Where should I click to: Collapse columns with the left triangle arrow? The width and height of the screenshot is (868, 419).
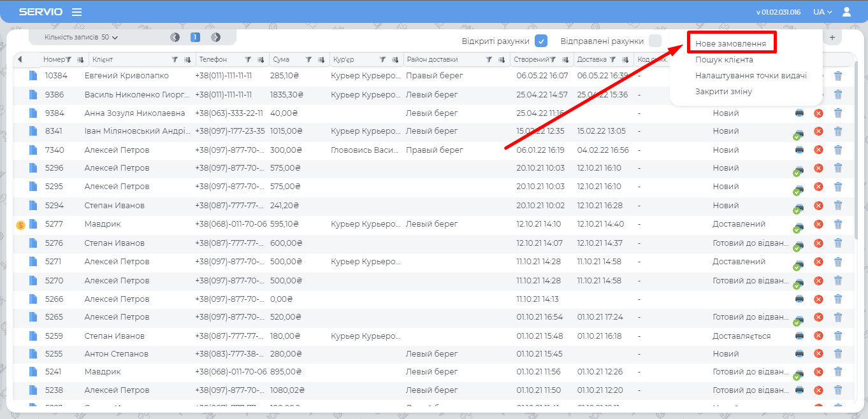[20, 60]
